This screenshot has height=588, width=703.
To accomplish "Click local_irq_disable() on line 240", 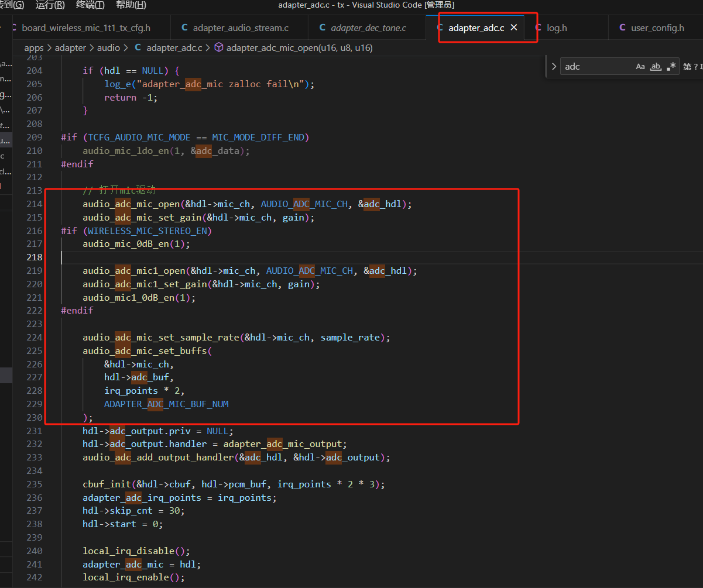I will tap(136, 551).
